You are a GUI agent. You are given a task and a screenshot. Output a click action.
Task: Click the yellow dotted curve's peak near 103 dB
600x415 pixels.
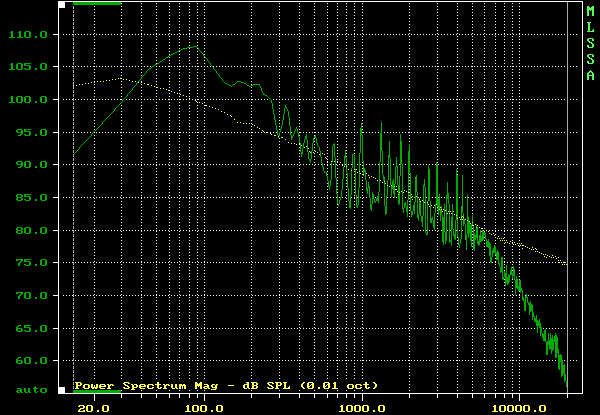click(x=121, y=78)
